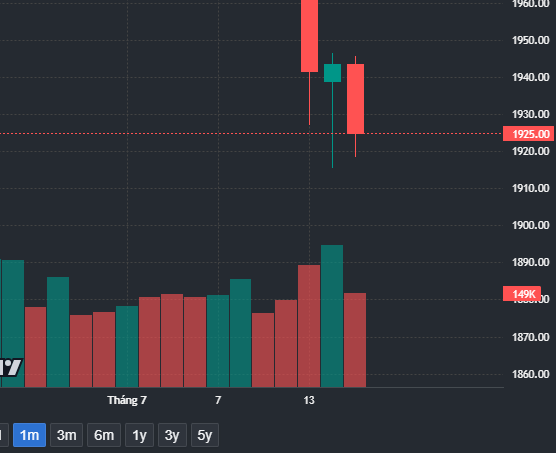Click the tallest green volume bar

coord(332,316)
